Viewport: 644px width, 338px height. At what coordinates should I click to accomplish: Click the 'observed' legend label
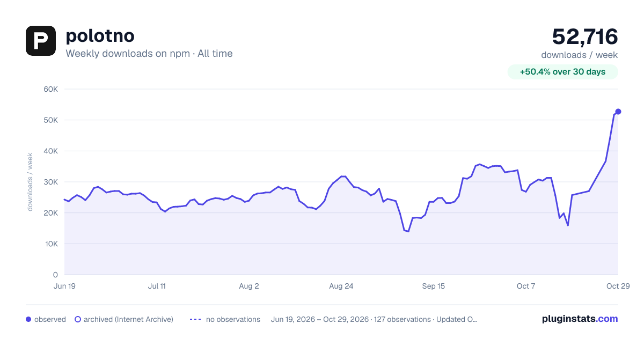pos(50,319)
